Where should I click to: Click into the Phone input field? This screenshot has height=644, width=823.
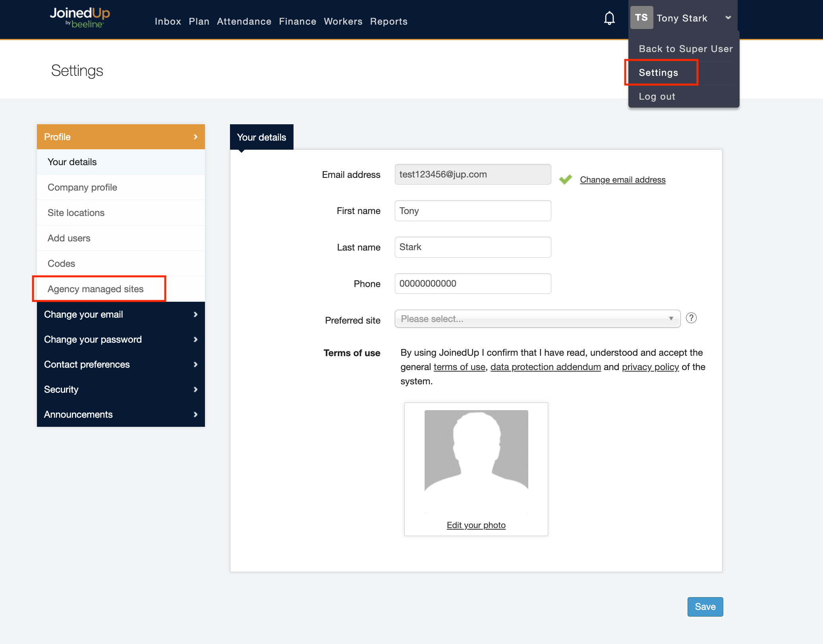click(x=473, y=283)
